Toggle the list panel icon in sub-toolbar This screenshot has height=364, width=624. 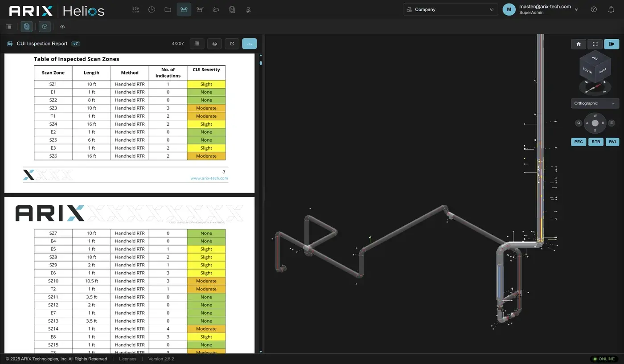click(9, 27)
